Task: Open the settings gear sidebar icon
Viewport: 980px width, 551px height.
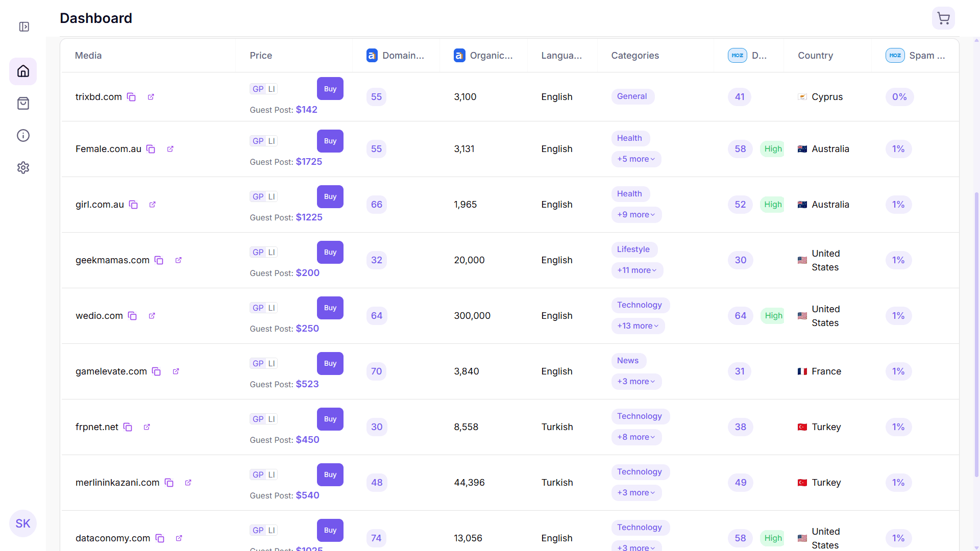Action: point(23,167)
